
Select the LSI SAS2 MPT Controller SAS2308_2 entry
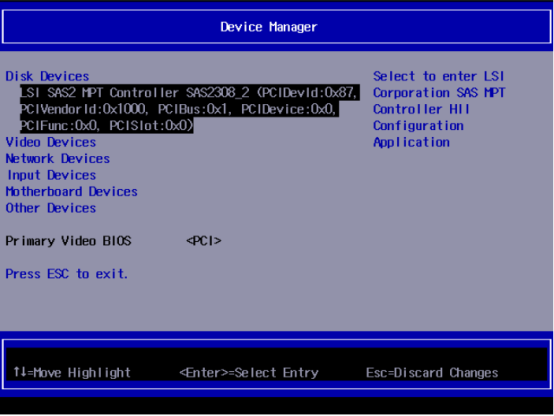pos(190,109)
